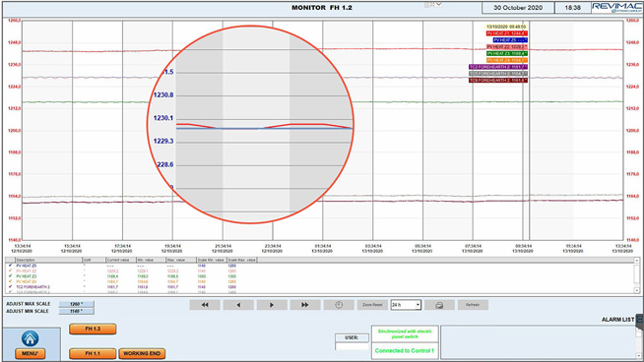Open the 24 h time range dropdown
The image size is (644, 362).
coord(406,305)
